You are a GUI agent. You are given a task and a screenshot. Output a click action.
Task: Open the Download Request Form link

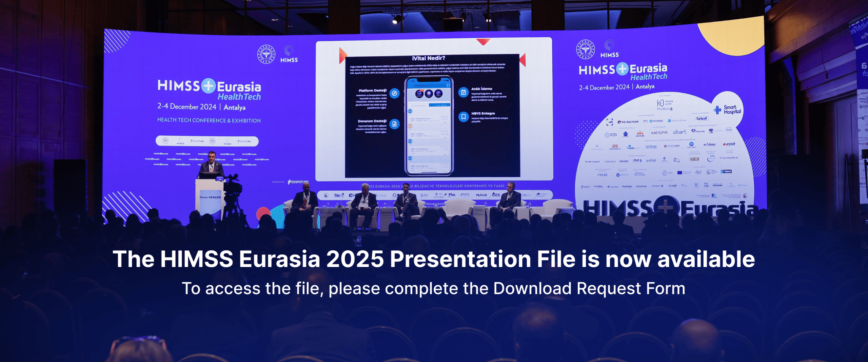pos(584,288)
